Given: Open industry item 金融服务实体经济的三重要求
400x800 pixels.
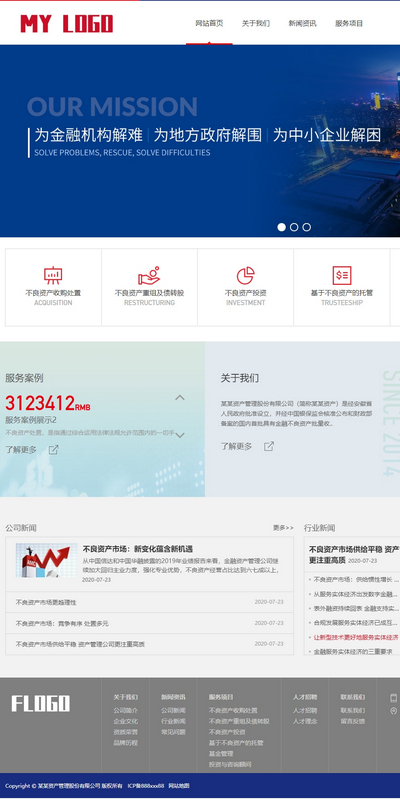Looking at the screenshot, I should click(x=352, y=652).
